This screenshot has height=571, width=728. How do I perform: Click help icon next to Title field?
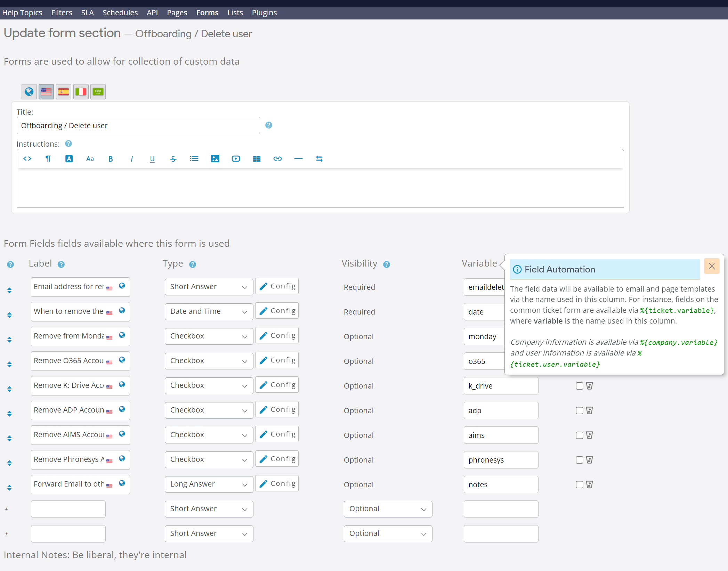point(269,125)
